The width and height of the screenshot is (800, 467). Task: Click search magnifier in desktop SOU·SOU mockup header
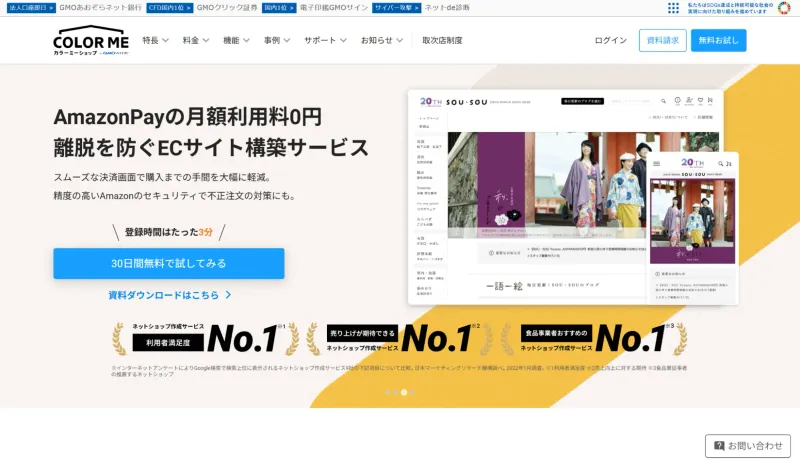click(663, 101)
